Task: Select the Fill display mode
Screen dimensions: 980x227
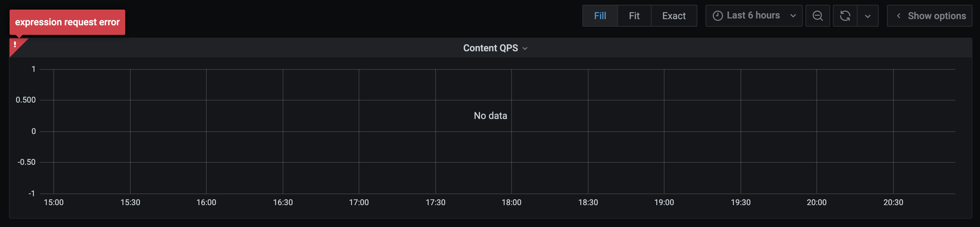Action: [600, 16]
